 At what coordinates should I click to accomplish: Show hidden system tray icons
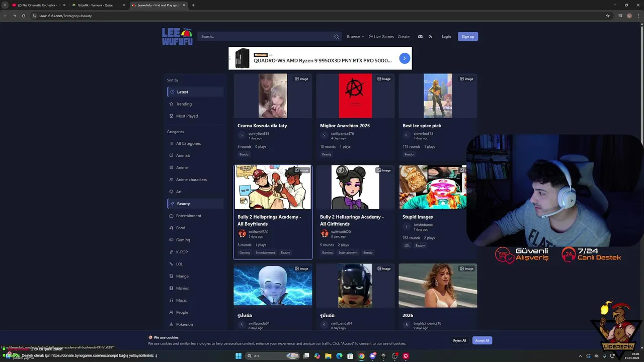pos(580,356)
